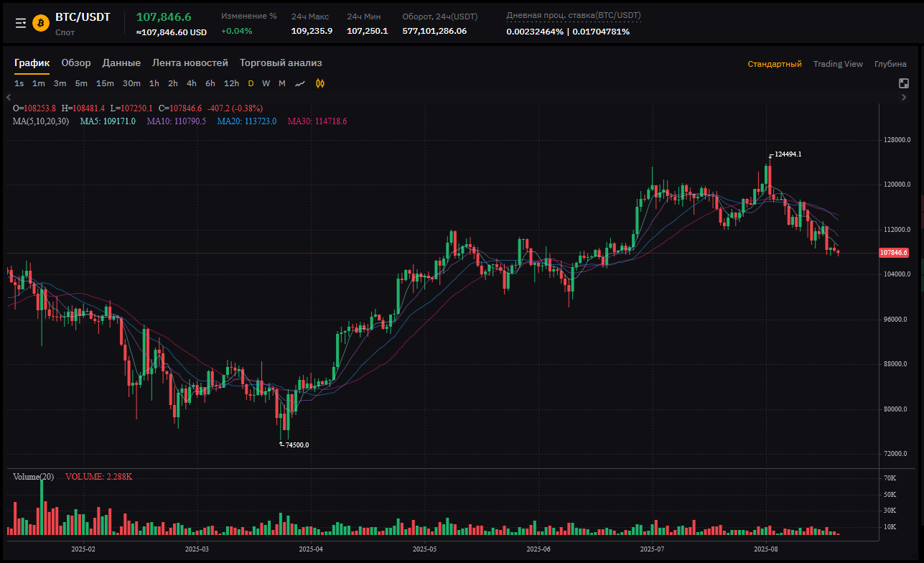Open the BTC/USDT pair selector
Image resolution: width=924 pixels, height=563 pixels.
coord(83,17)
